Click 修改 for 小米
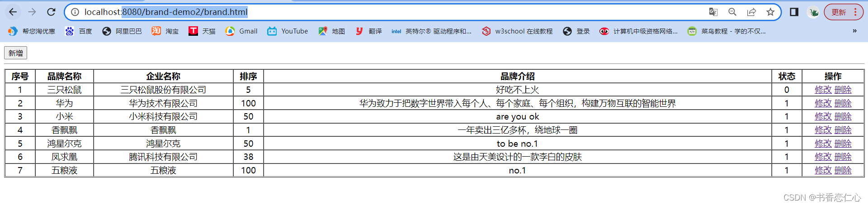Viewport: 868px width, 206px height. point(823,116)
